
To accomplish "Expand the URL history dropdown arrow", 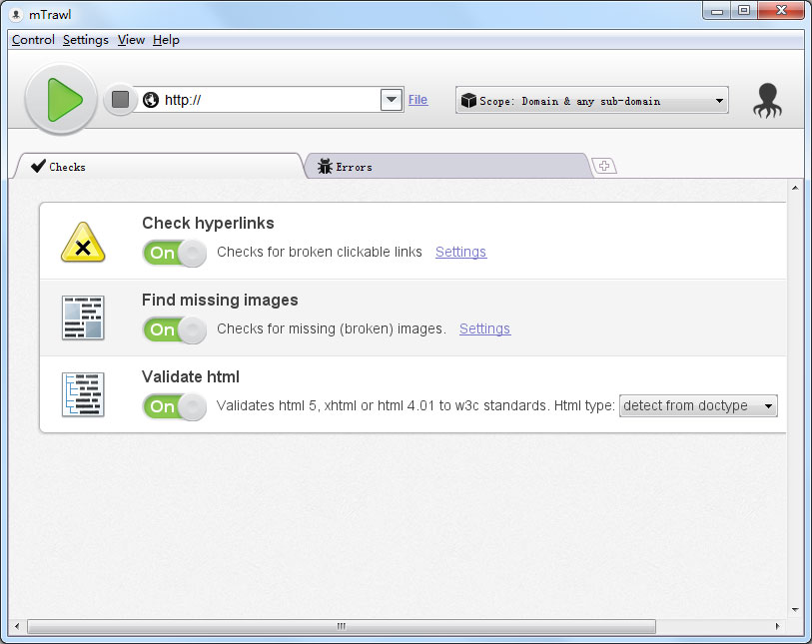I will point(391,100).
